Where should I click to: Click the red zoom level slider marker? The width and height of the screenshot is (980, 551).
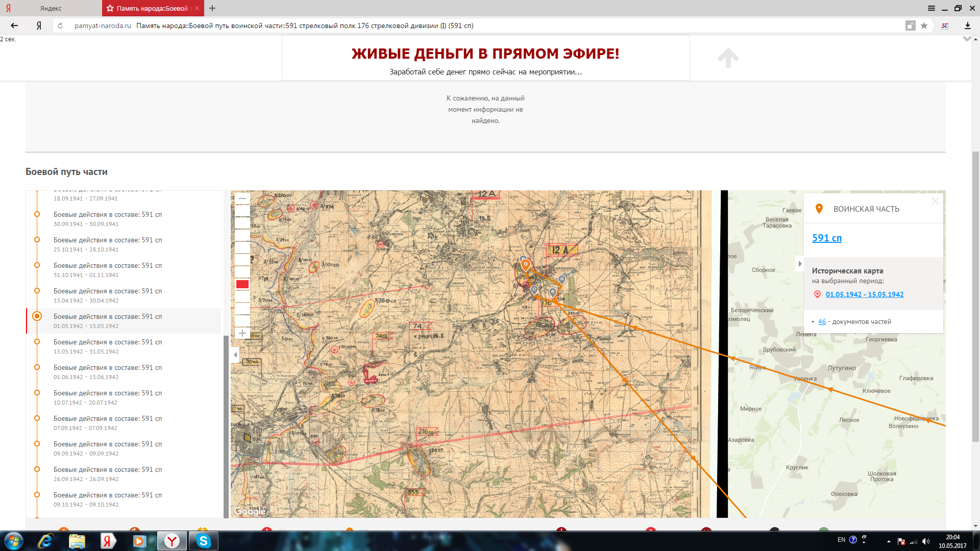coord(242,285)
